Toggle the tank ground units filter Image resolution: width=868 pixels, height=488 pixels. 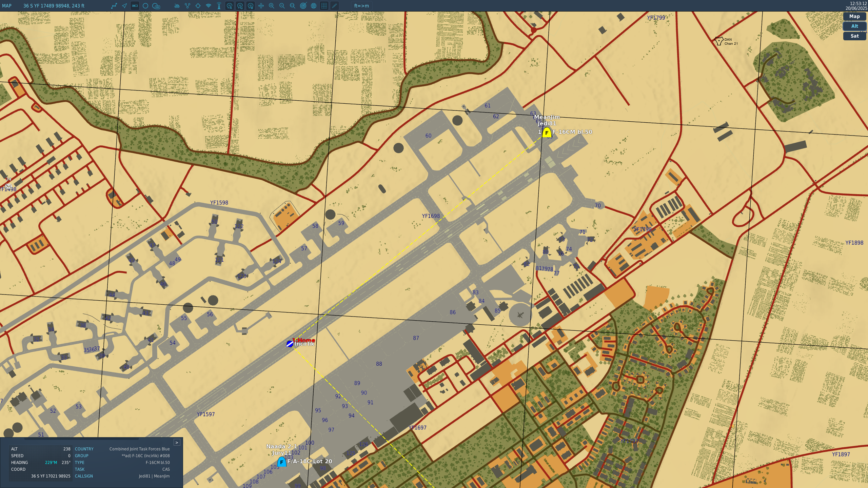tap(177, 6)
